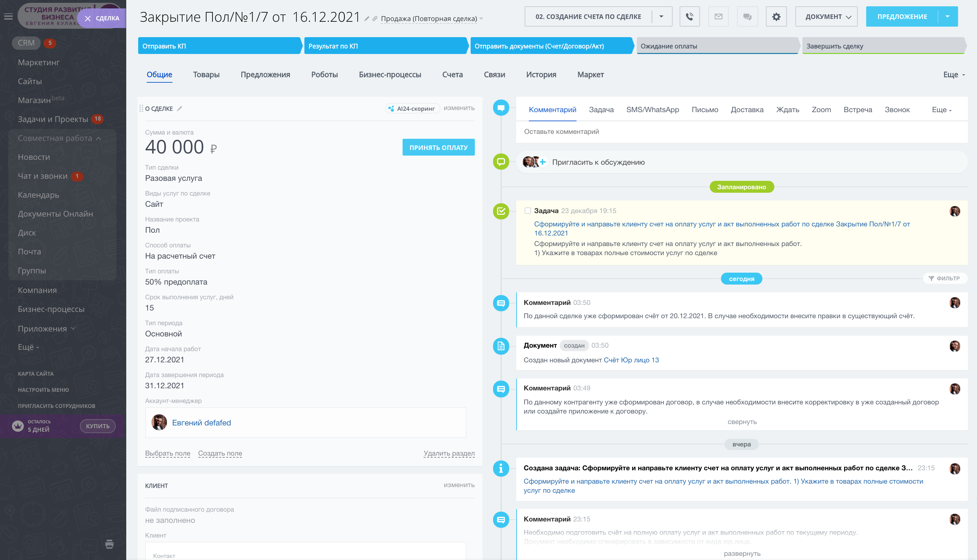Click the hamburger menu icon
The image size is (977, 560).
coord(8,16)
